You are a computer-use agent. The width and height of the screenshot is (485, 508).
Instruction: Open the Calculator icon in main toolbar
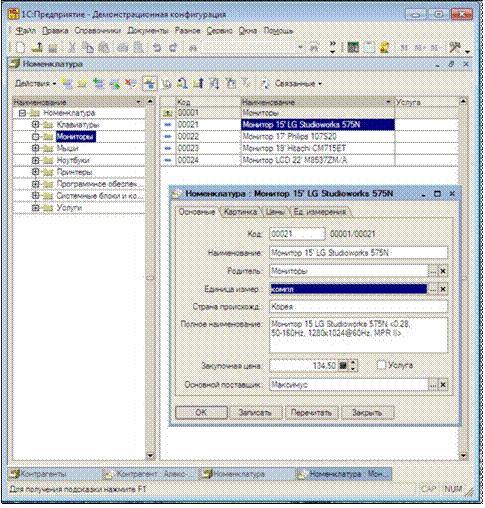point(353,48)
